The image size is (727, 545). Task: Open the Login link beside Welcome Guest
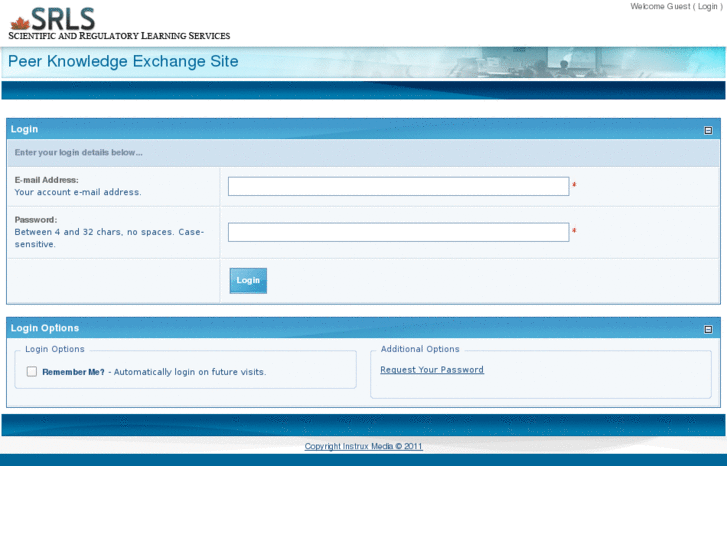click(x=708, y=6)
